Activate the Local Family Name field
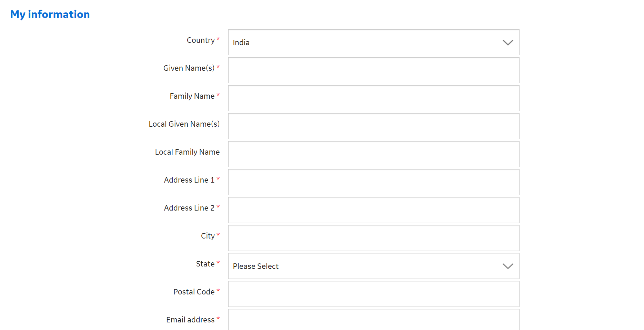Image resolution: width=644 pixels, height=330 pixels. pyautogui.click(x=374, y=154)
